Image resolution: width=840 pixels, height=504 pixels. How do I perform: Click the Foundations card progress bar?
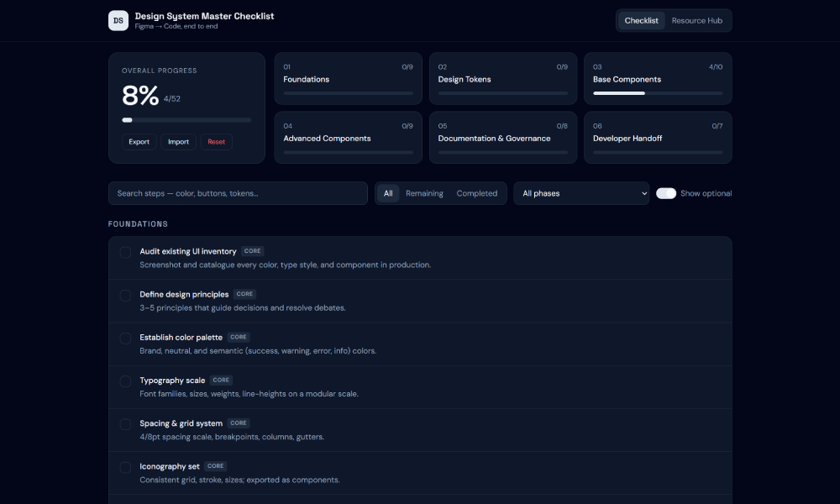pyautogui.click(x=349, y=93)
